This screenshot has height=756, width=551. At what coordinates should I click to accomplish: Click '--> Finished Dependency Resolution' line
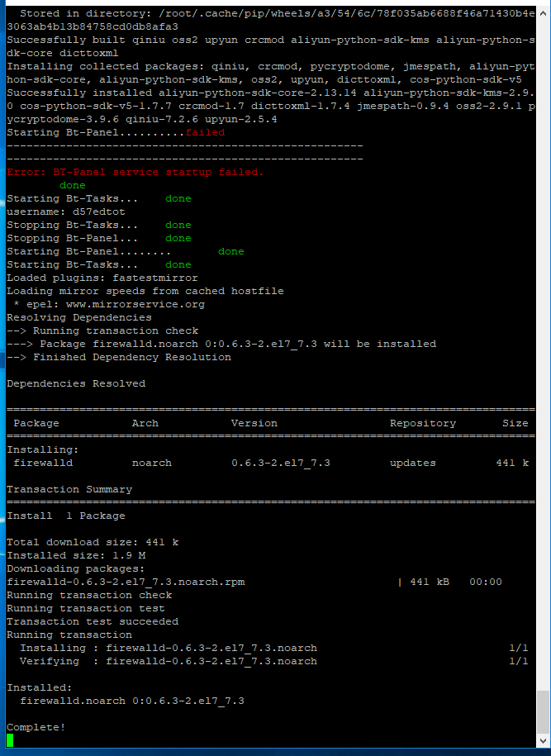point(119,357)
